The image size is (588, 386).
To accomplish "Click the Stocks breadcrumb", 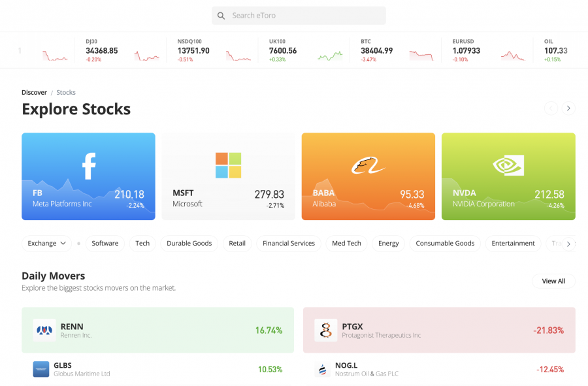I will (x=66, y=92).
